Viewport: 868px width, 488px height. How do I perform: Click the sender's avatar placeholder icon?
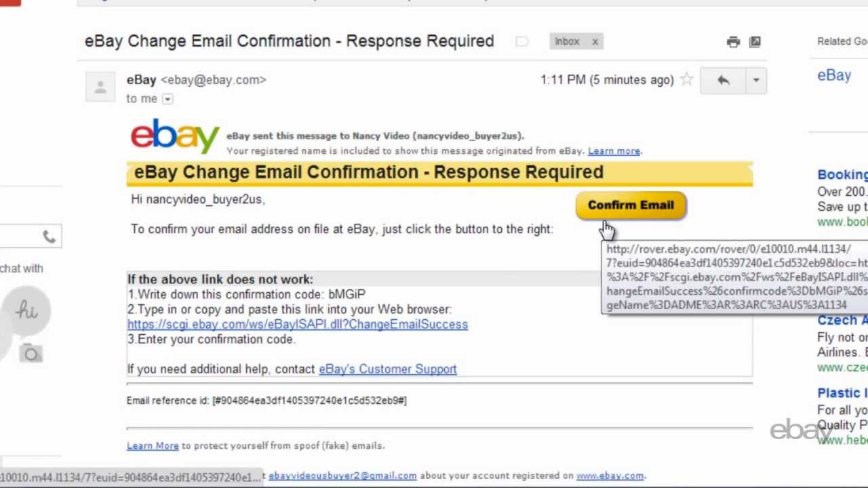pos(100,87)
